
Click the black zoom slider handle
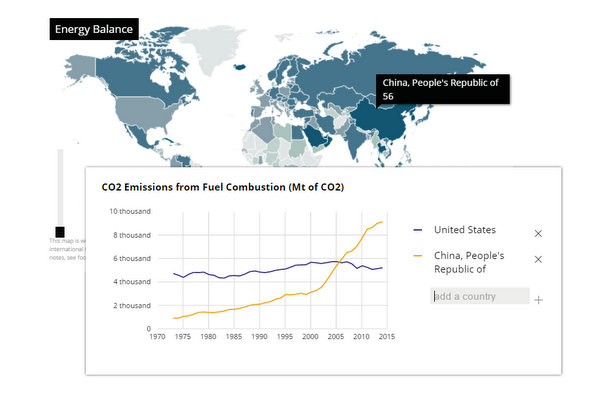pyautogui.click(x=60, y=232)
